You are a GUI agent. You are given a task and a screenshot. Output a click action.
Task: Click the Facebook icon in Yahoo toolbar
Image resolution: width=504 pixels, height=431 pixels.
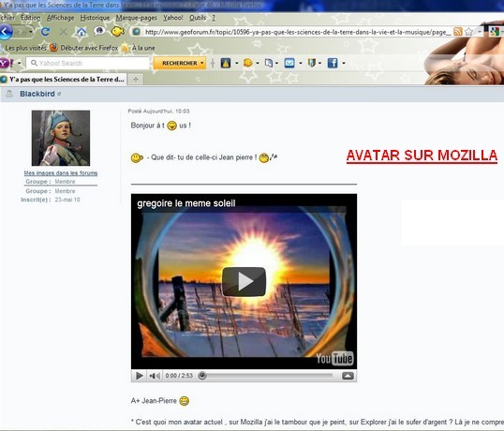click(333, 63)
